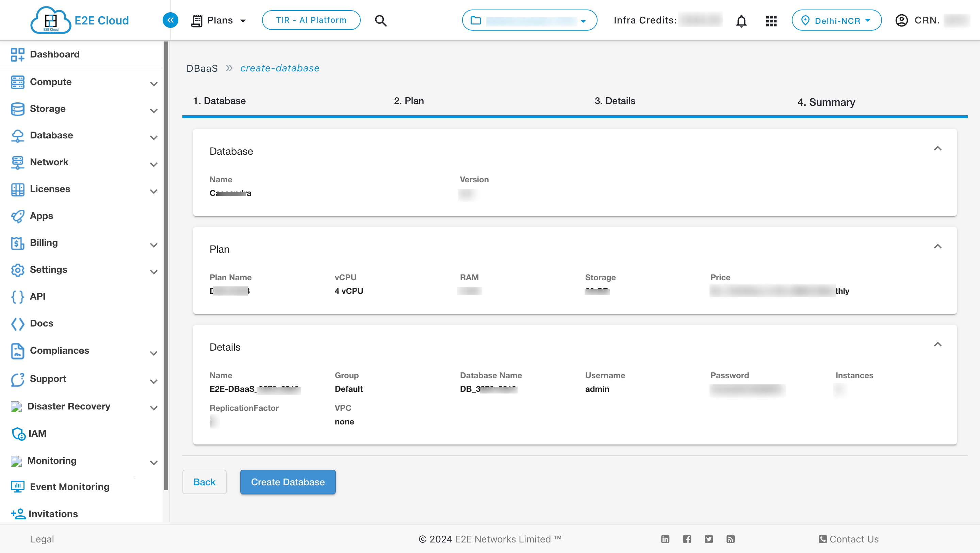Switch to the 3. Details step

[x=615, y=101]
